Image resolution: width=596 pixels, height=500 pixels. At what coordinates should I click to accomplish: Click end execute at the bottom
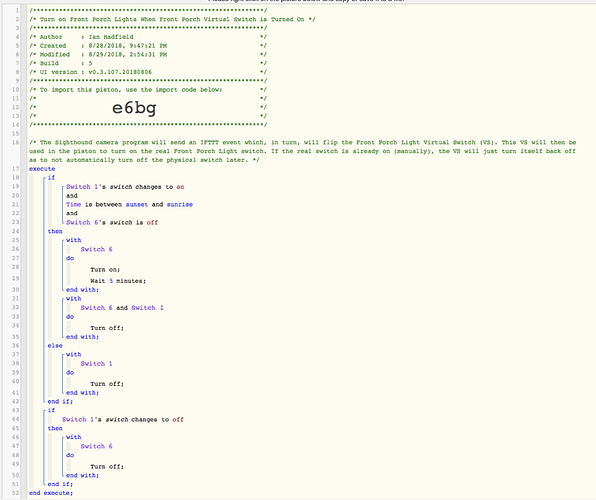click(x=51, y=493)
